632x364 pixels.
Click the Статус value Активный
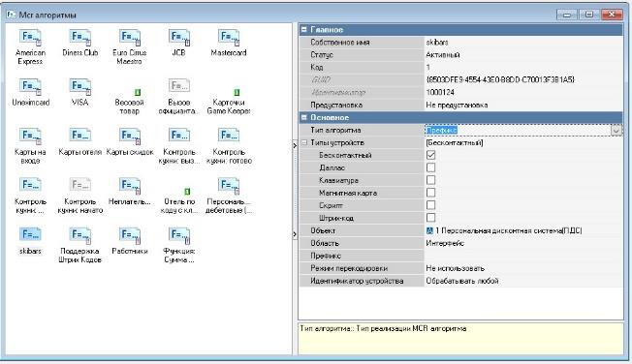click(x=443, y=55)
